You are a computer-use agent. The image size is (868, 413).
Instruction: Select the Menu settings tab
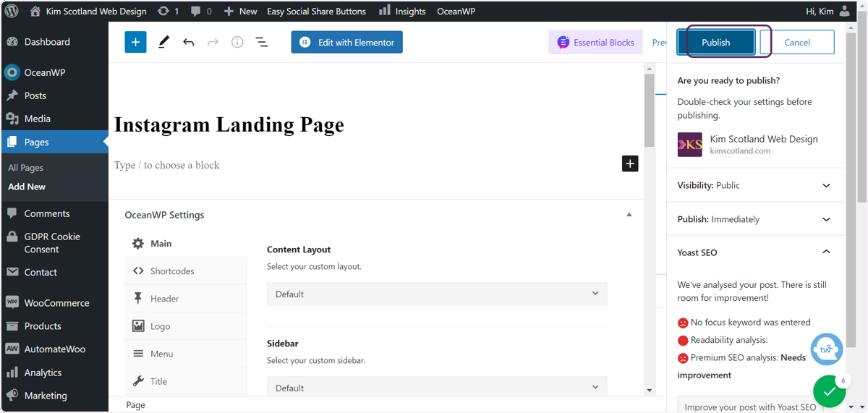(186, 354)
